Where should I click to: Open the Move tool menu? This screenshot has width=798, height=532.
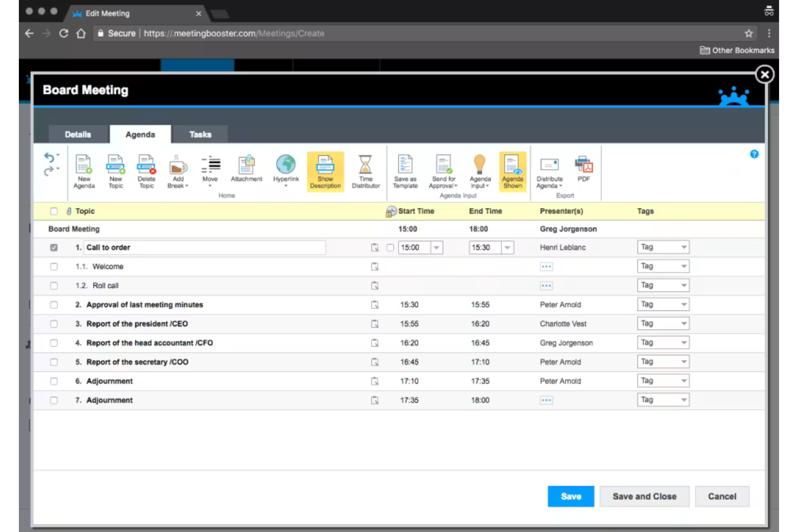pos(210,171)
